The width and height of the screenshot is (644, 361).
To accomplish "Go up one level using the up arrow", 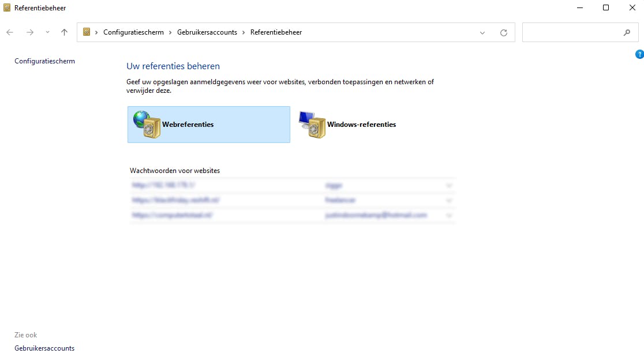I will (x=64, y=32).
